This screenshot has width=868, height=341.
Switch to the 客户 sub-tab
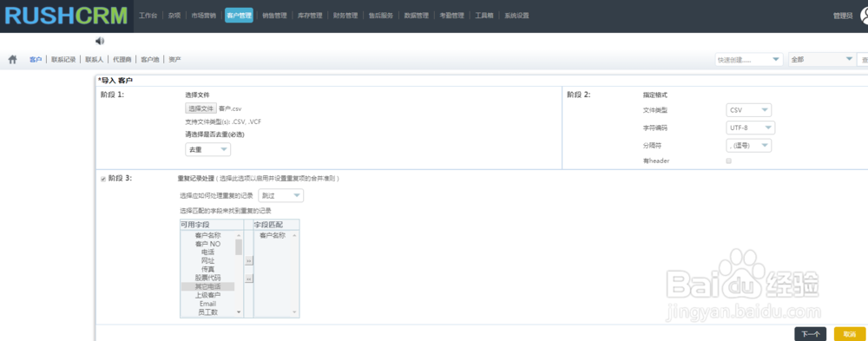pyautogui.click(x=36, y=60)
